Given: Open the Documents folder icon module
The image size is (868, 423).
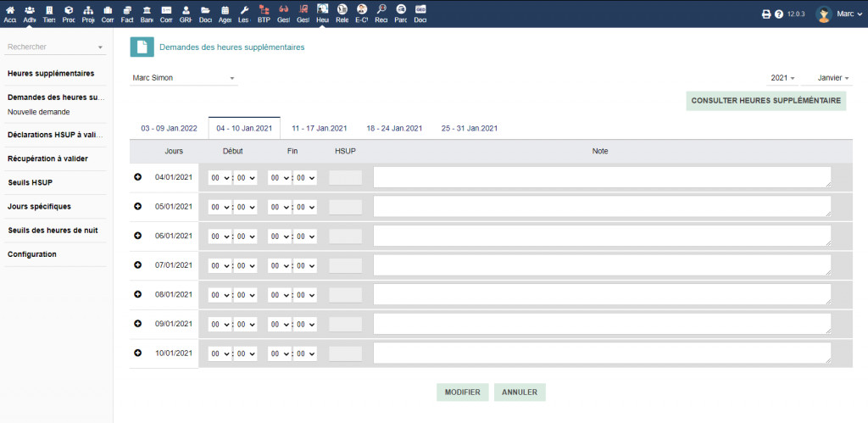Looking at the screenshot, I should [205, 10].
